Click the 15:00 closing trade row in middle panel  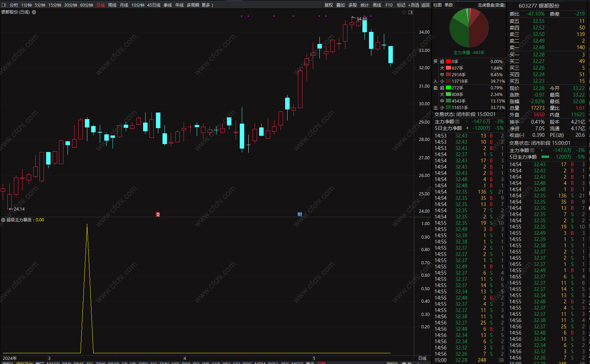tap(469, 360)
